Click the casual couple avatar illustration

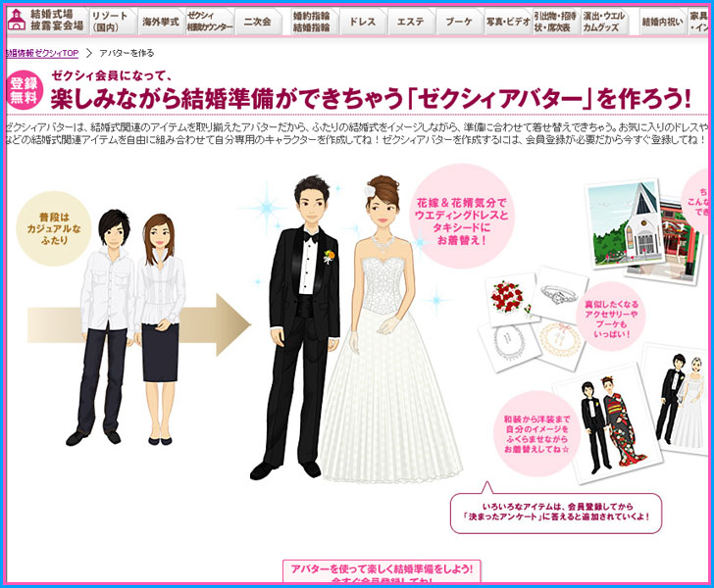point(127,326)
